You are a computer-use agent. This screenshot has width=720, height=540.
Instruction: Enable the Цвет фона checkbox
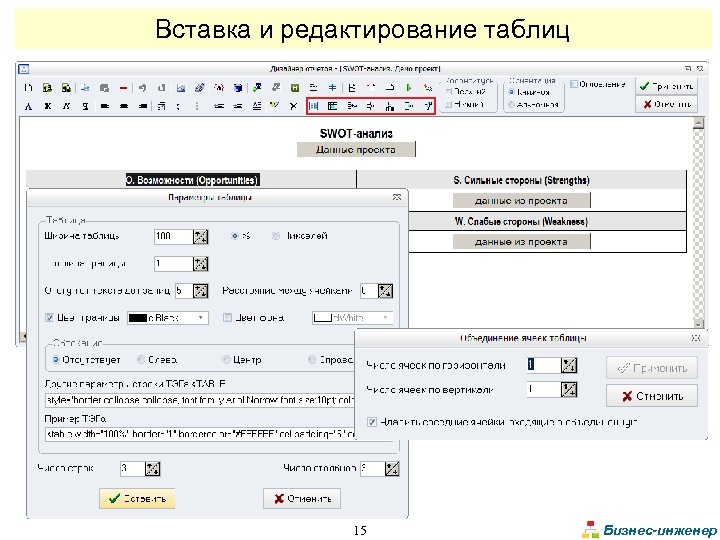coord(227,317)
